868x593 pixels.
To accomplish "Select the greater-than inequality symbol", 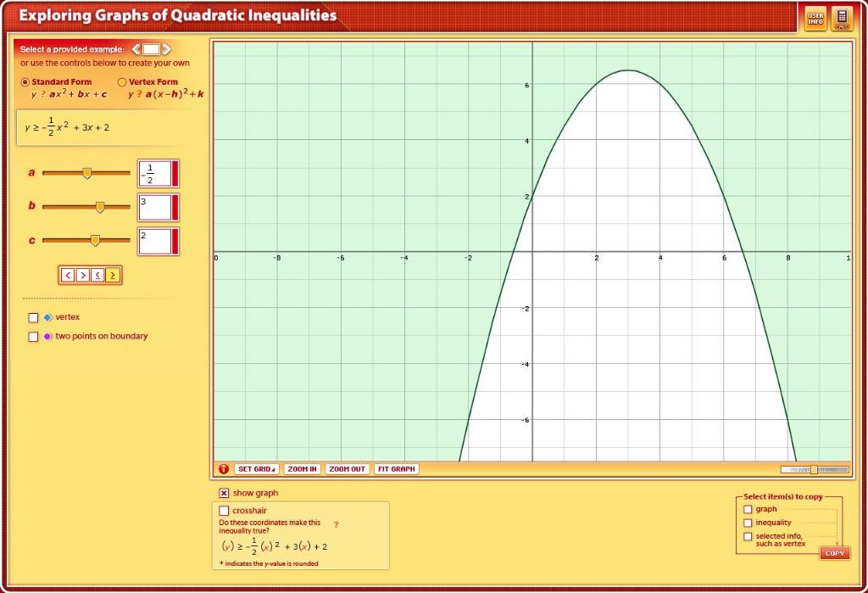I will click(x=82, y=275).
